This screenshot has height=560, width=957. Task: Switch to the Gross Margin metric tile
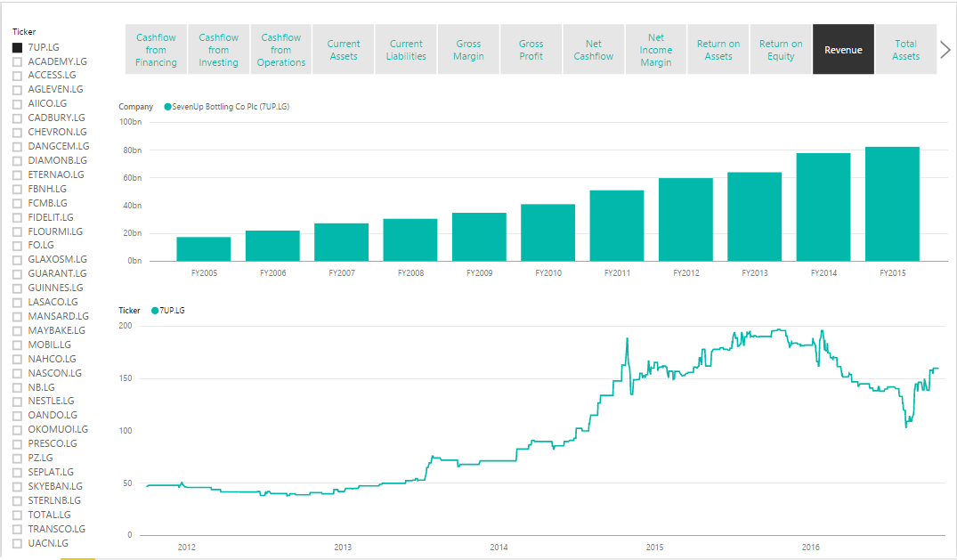[468, 49]
